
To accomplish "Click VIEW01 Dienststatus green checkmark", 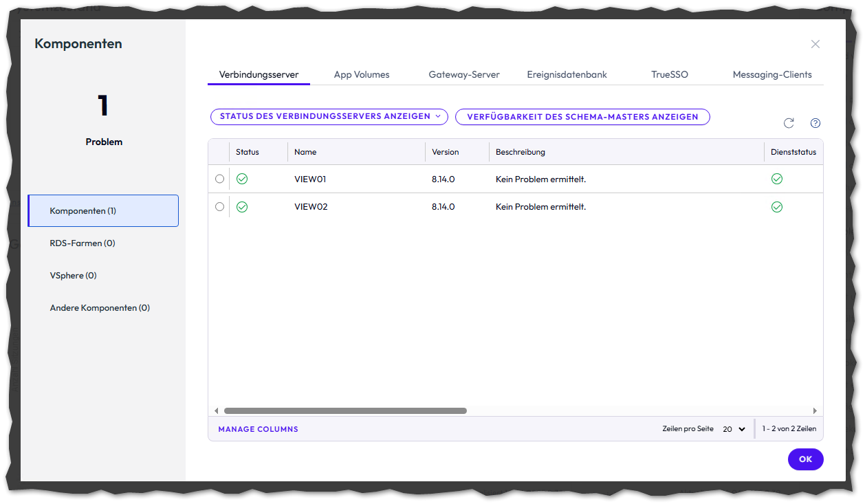I will coord(777,179).
